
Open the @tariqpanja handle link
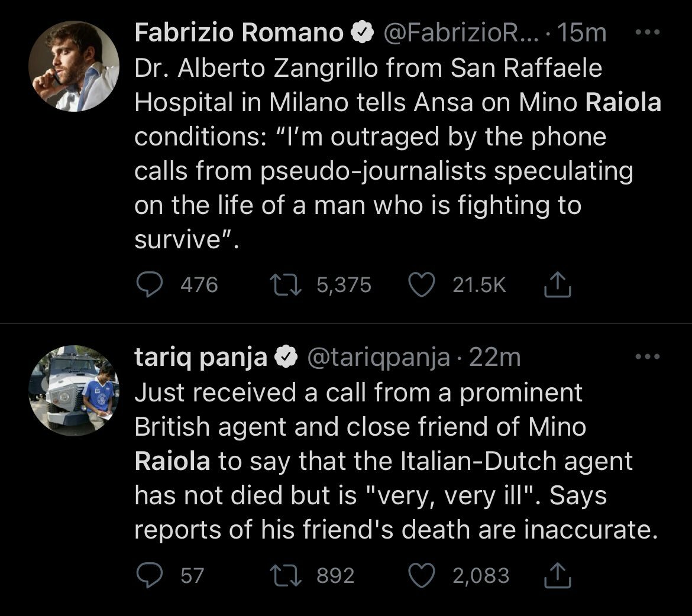tap(376, 358)
